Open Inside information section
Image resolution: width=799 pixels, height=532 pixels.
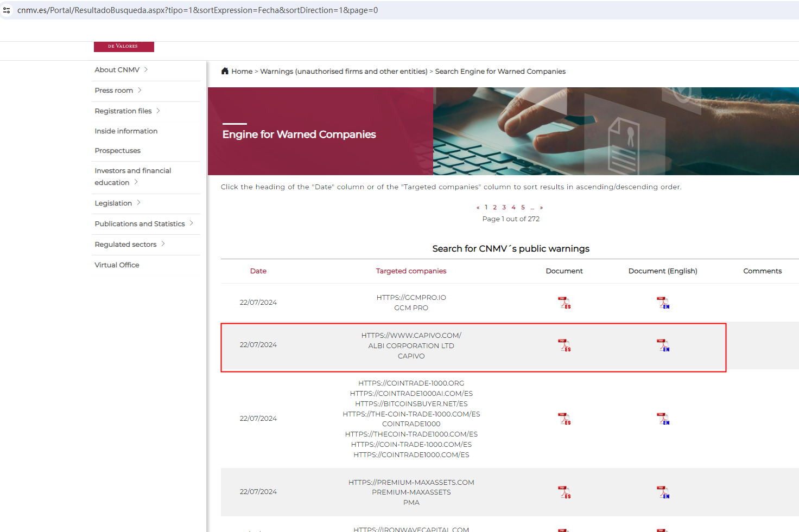(x=126, y=131)
